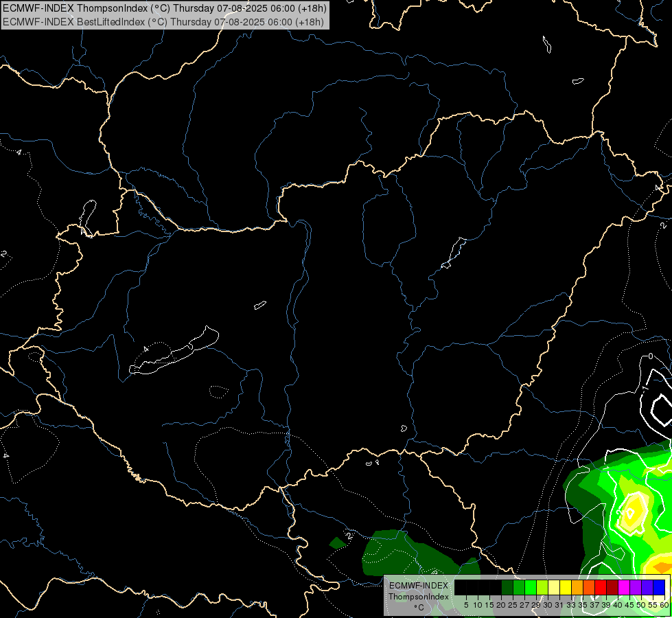
Task: Pick the indigo 50–55 legend swatch
Action: pos(647,587)
